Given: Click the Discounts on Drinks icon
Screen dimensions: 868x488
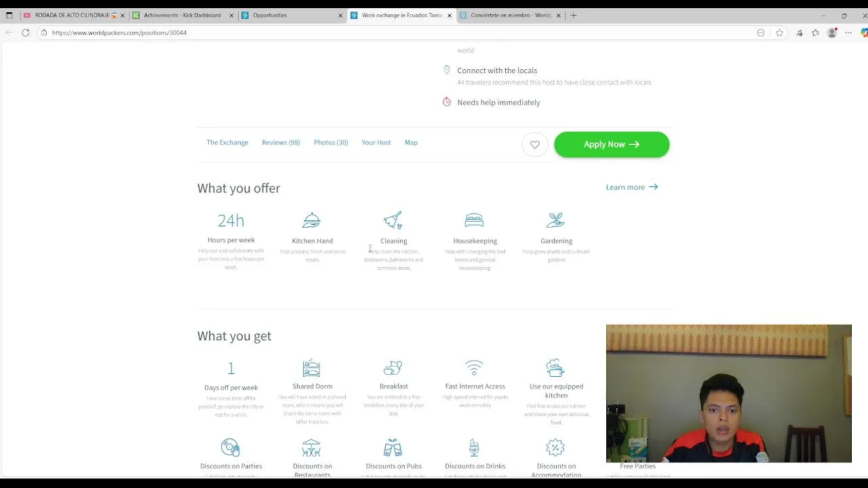Looking at the screenshot, I should [474, 448].
